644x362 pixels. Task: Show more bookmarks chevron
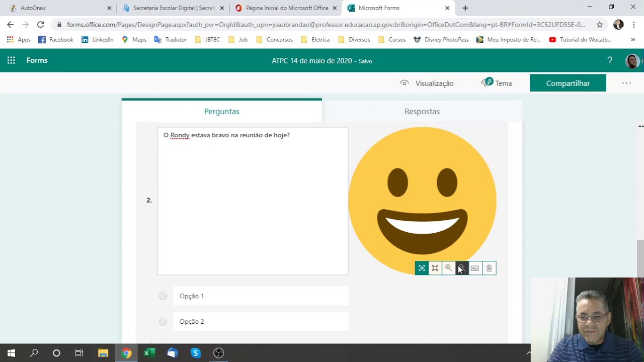click(x=633, y=40)
